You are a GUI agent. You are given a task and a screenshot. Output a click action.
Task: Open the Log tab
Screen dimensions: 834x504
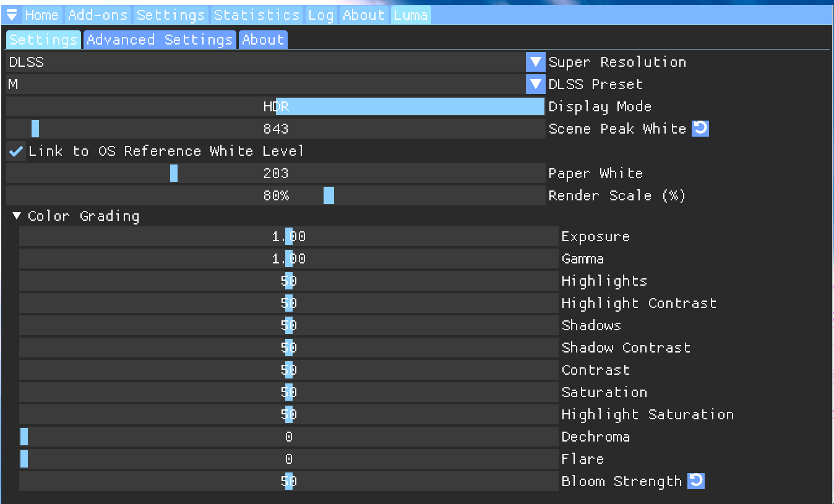pyautogui.click(x=320, y=15)
